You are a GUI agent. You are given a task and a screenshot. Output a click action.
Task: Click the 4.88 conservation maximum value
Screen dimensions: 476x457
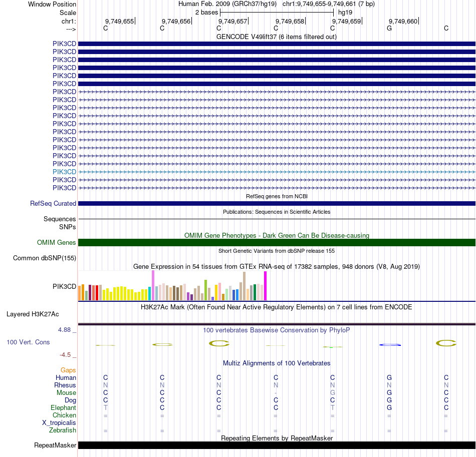[x=64, y=330]
